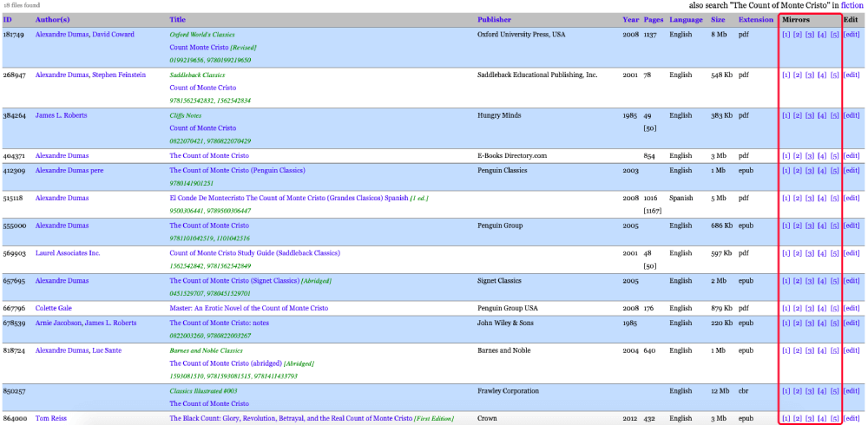The height and width of the screenshot is (425, 868).
Task: Open mirror [5] for the Cliffs Notes entry
Action: coord(835,115)
